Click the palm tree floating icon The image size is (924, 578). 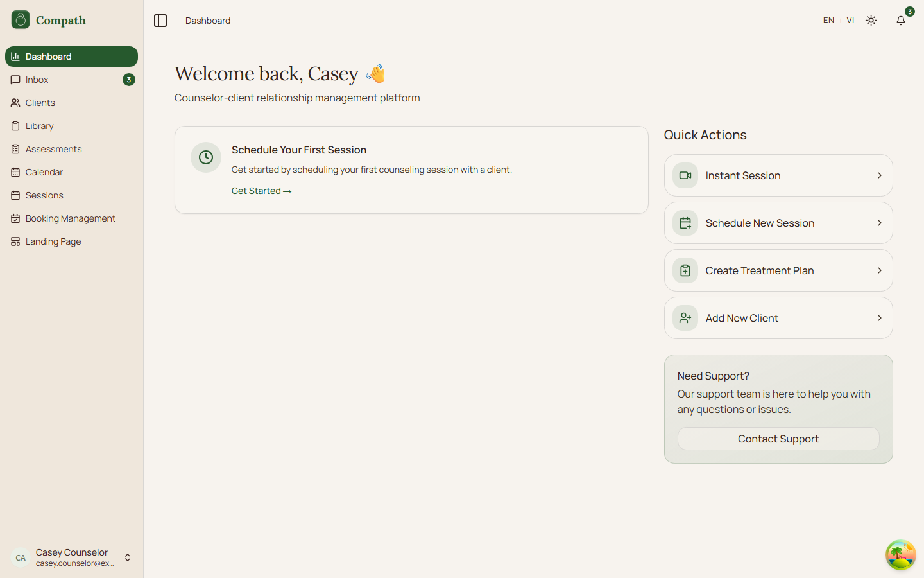pos(900,555)
